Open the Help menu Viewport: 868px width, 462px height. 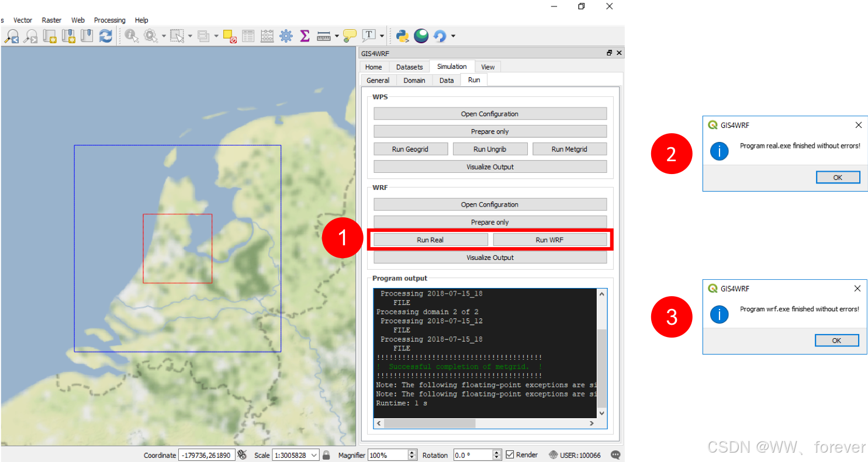141,20
